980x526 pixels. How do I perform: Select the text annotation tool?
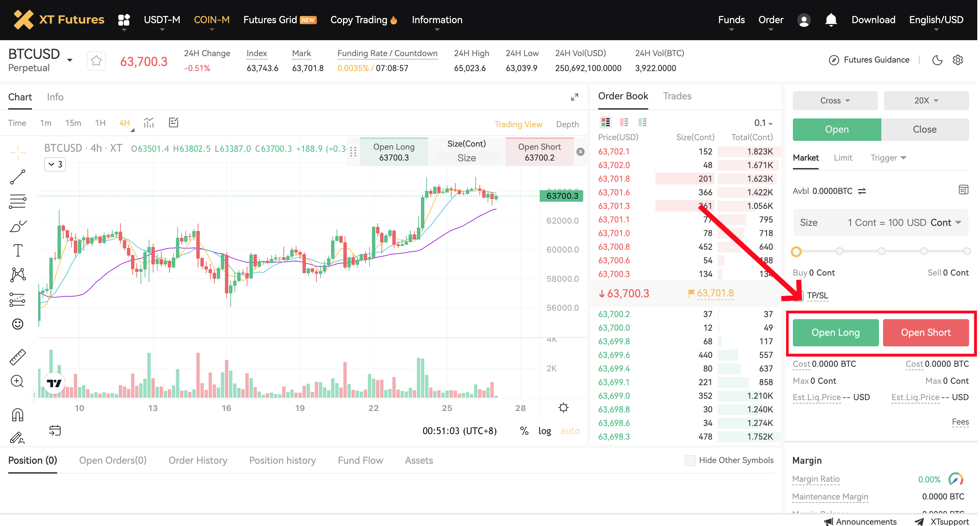point(17,250)
